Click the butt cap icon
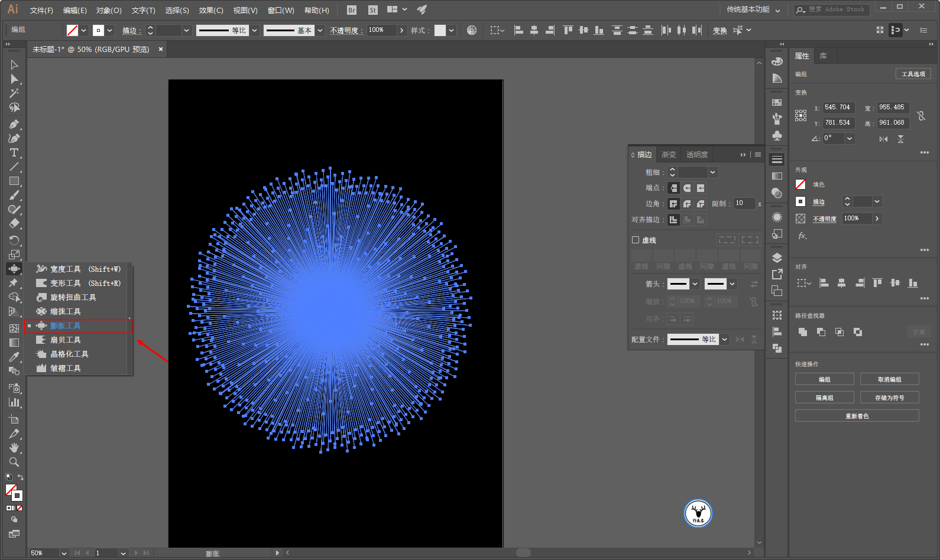 click(673, 188)
